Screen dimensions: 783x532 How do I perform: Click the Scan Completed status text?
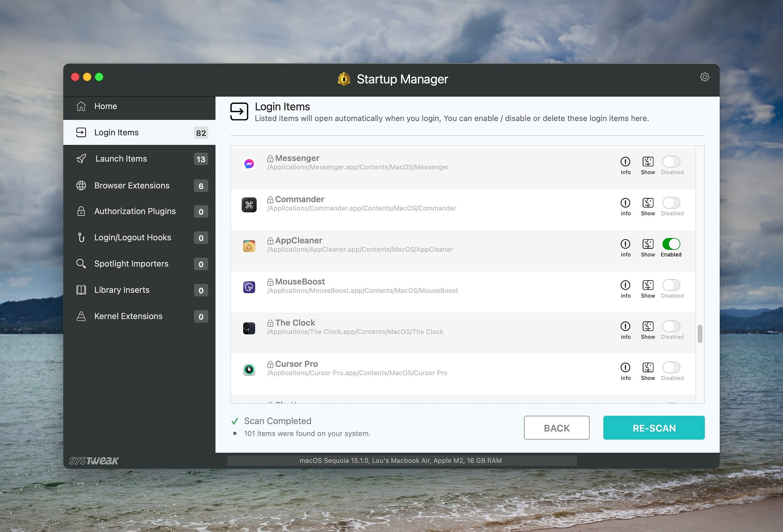point(278,421)
